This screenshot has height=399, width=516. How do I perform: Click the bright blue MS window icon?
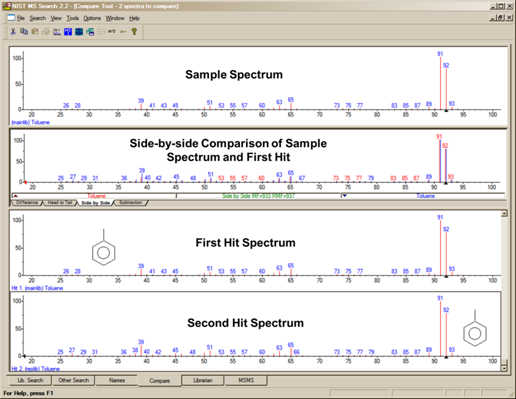(x=68, y=32)
